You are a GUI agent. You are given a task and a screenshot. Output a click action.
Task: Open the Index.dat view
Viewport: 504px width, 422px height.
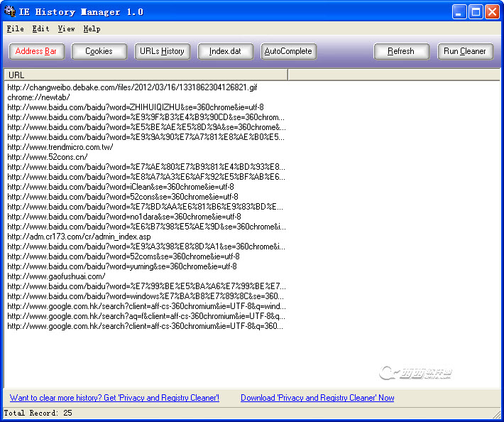click(225, 51)
